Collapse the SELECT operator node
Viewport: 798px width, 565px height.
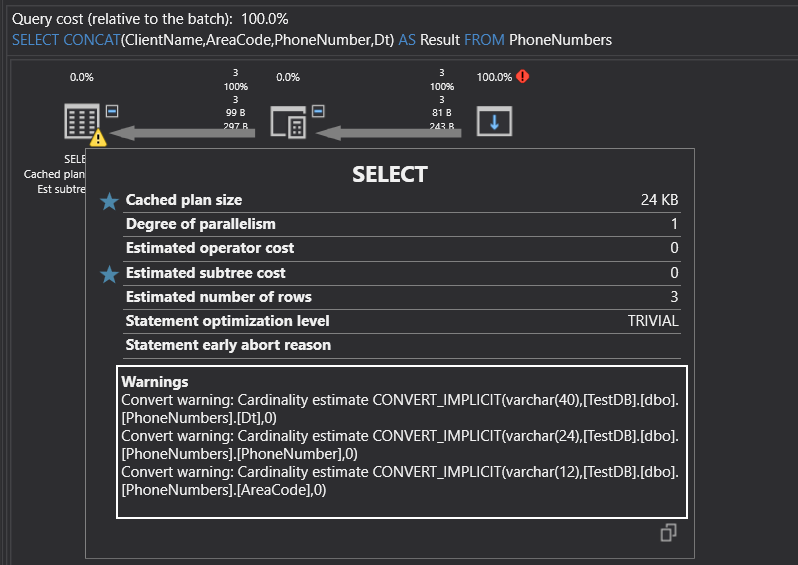[112, 111]
